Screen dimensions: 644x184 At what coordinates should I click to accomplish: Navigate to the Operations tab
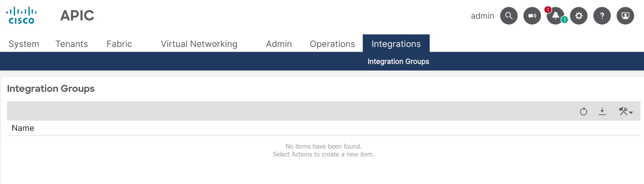[332, 44]
